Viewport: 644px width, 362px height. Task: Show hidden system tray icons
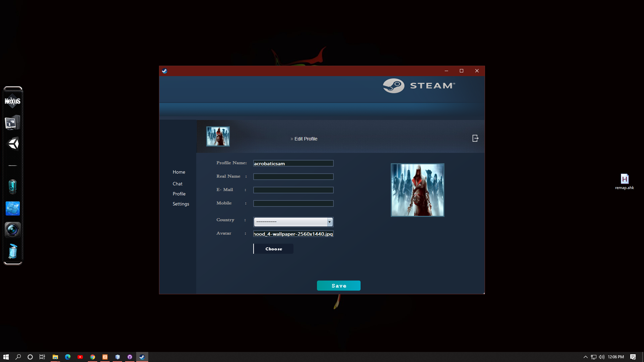[586, 357]
